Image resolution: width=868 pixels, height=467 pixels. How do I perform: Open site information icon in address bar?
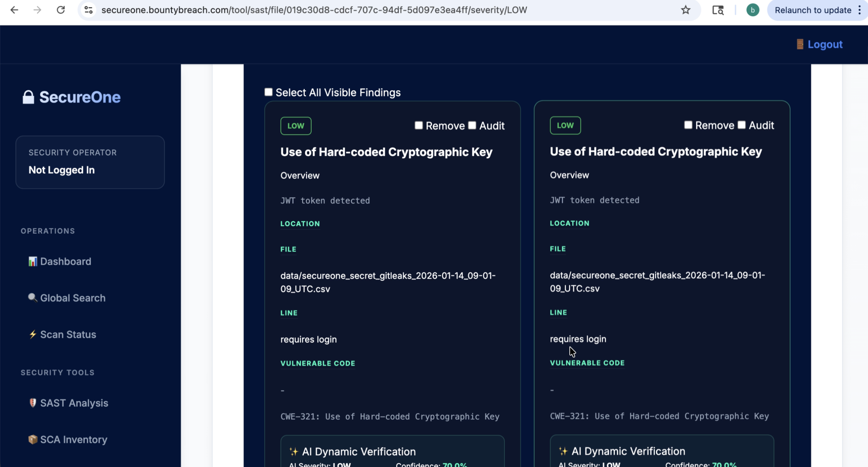(x=89, y=10)
